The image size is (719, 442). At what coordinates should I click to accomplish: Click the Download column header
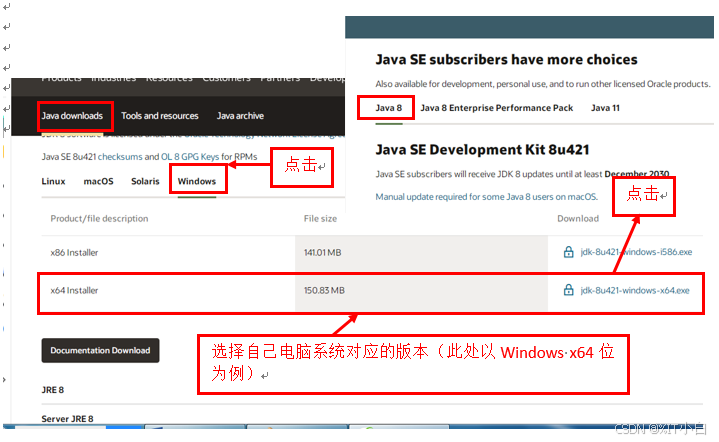click(x=578, y=219)
